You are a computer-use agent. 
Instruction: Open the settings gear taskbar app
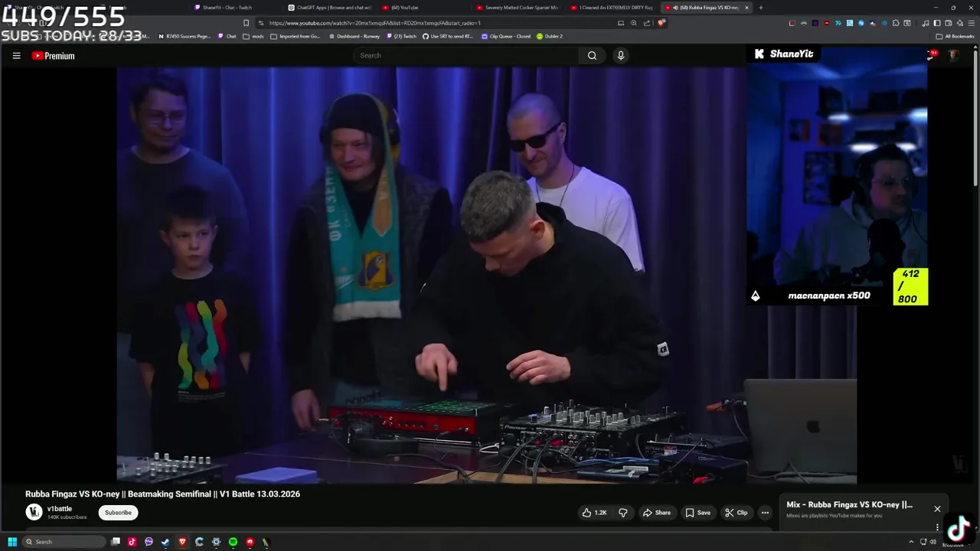tap(216, 542)
